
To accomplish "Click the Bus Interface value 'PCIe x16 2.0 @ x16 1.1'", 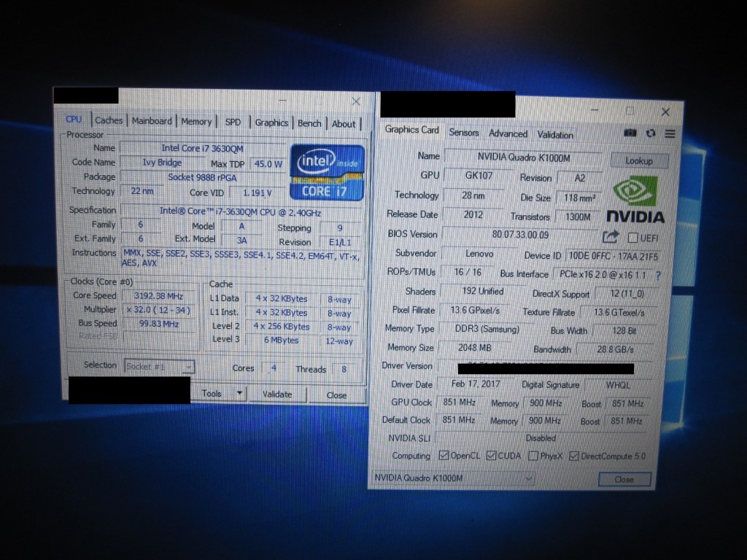I will point(603,275).
